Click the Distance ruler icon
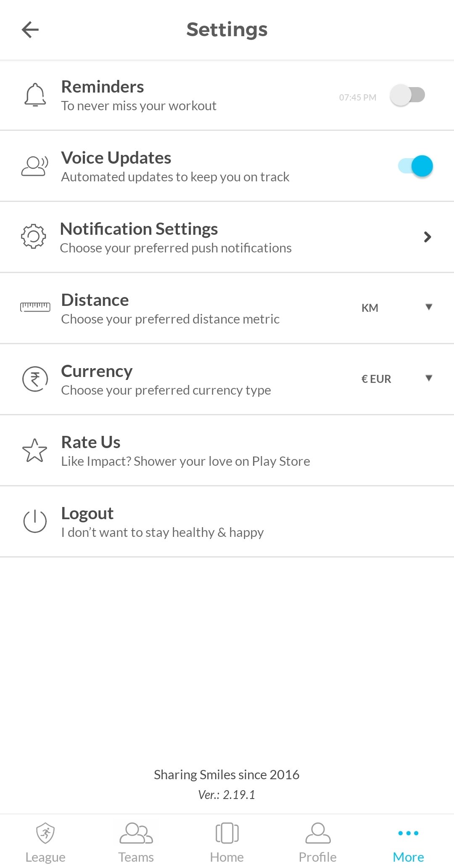 tap(35, 307)
